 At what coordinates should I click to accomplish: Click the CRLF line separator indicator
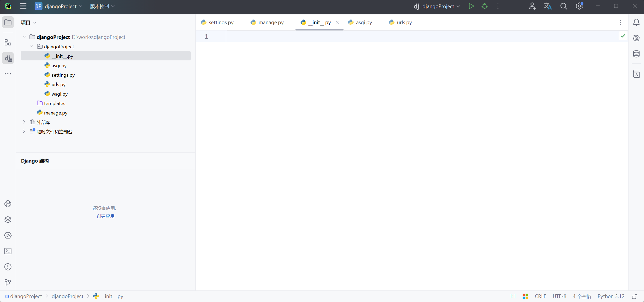coord(540,296)
